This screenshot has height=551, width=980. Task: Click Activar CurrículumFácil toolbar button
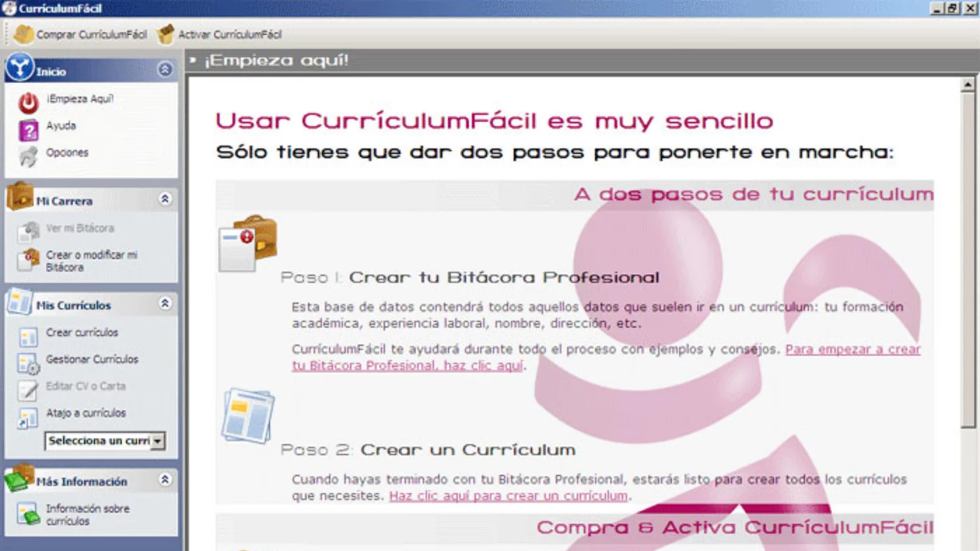(220, 34)
